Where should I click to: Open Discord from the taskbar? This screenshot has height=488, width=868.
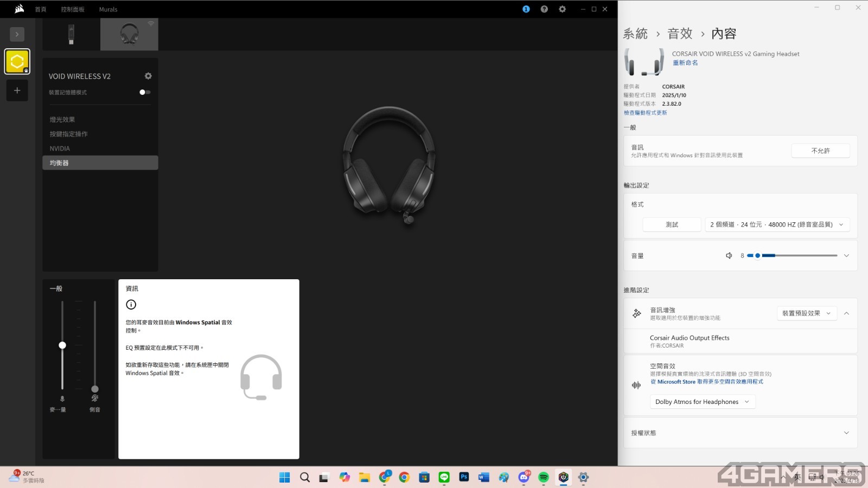coord(524,477)
